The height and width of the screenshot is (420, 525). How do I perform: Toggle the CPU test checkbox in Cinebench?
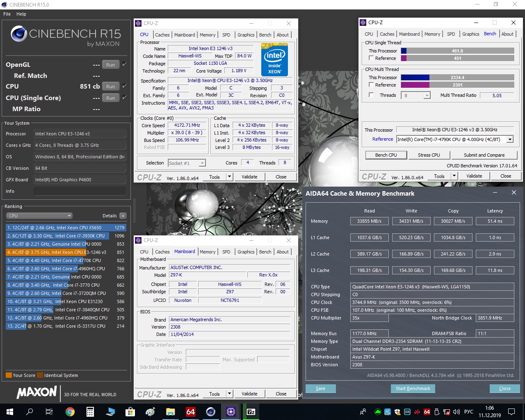click(124, 86)
